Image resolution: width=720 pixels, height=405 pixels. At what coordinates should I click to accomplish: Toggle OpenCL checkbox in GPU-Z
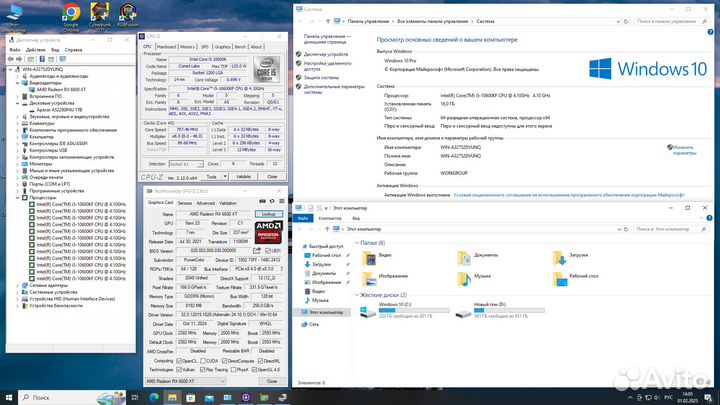click(x=179, y=361)
